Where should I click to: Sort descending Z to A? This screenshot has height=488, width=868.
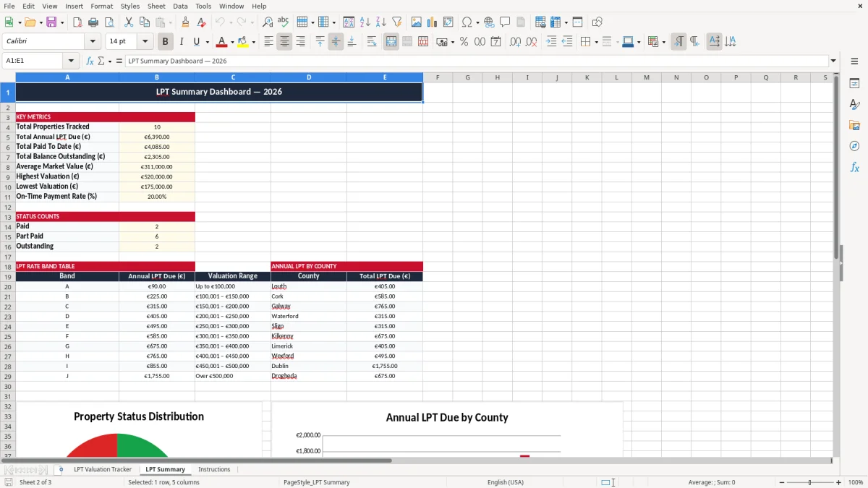(381, 22)
